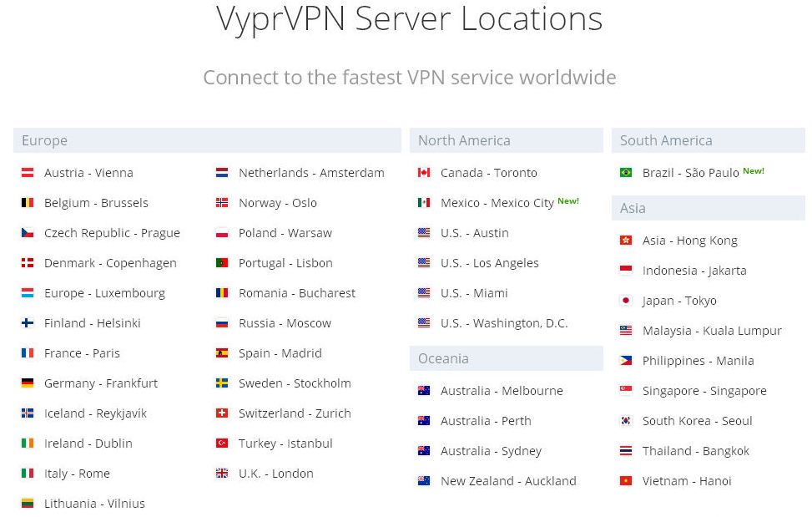Select the Asia region header
Viewport: 812px width, 517px height.
pos(709,208)
